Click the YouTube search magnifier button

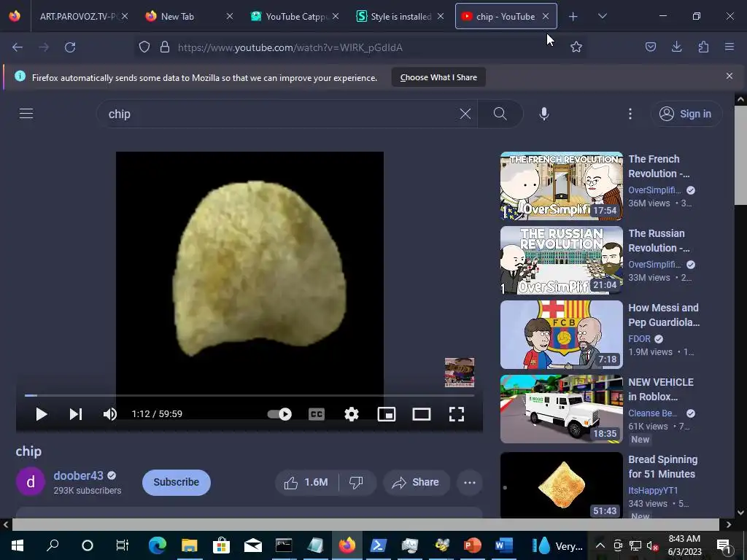pyautogui.click(x=500, y=114)
